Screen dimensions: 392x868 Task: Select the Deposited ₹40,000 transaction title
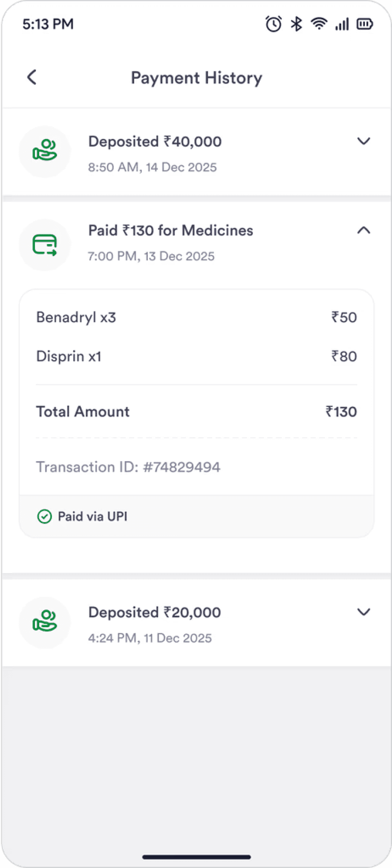click(155, 142)
